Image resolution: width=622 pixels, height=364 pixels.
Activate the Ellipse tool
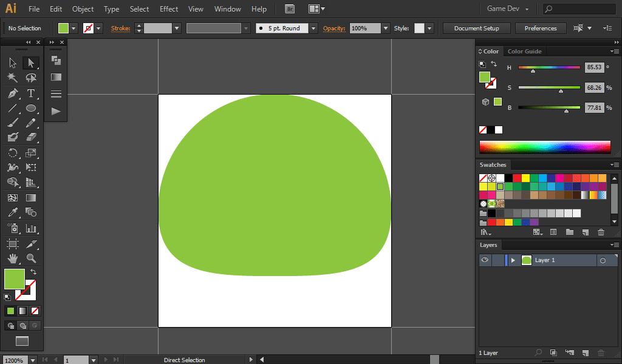click(31, 109)
